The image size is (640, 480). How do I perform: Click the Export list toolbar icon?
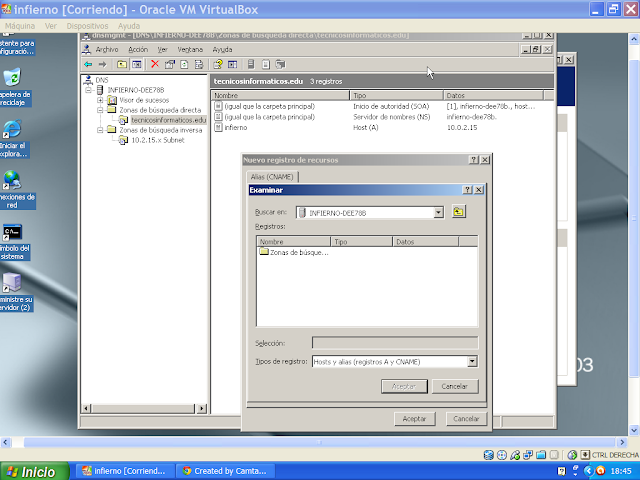click(x=199, y=64)
